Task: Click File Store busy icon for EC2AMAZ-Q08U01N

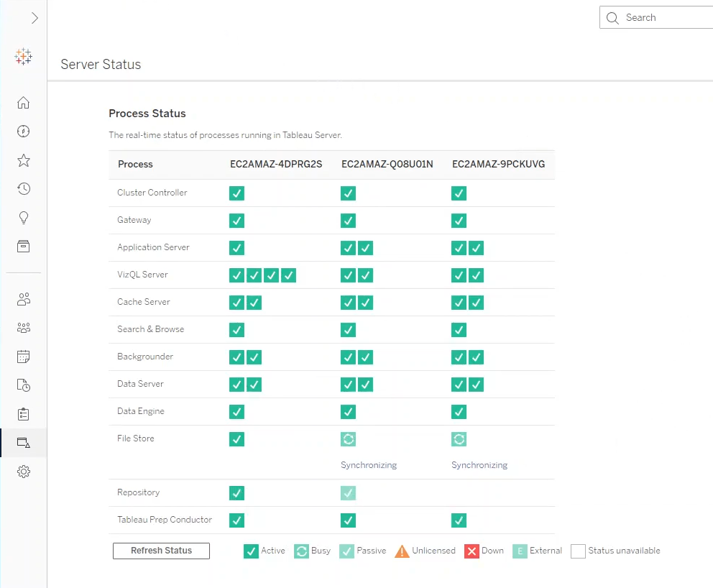Action: [348, 438]
